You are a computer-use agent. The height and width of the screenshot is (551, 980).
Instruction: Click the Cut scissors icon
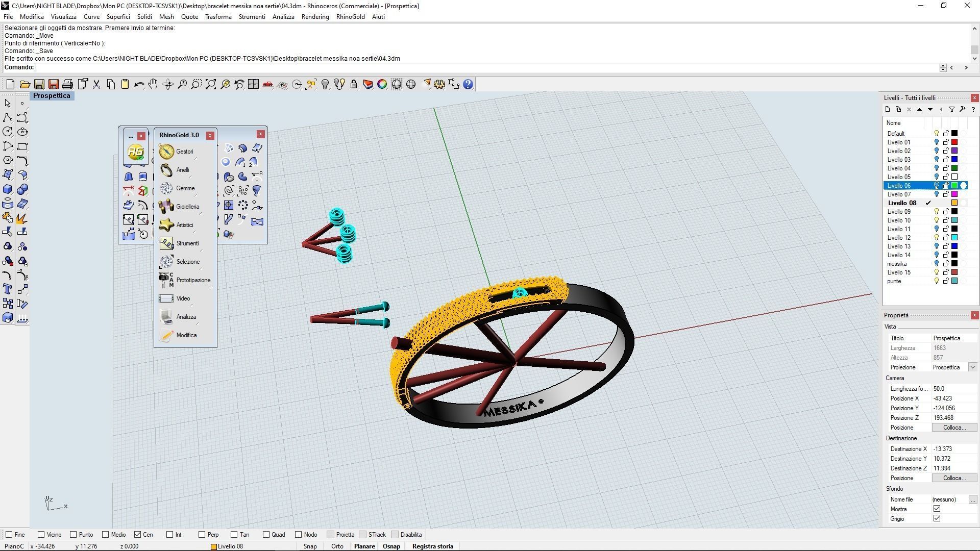[x=96, y=84]
